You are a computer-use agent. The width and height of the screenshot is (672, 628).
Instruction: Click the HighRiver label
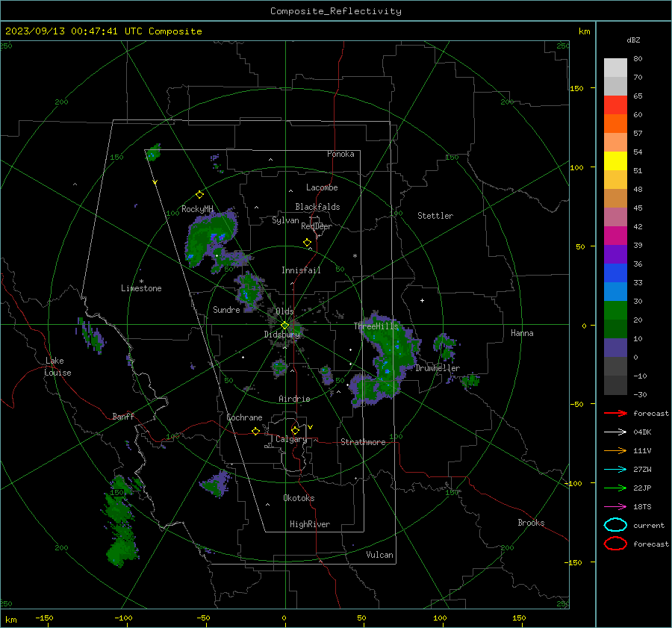[x=310, y=524]
